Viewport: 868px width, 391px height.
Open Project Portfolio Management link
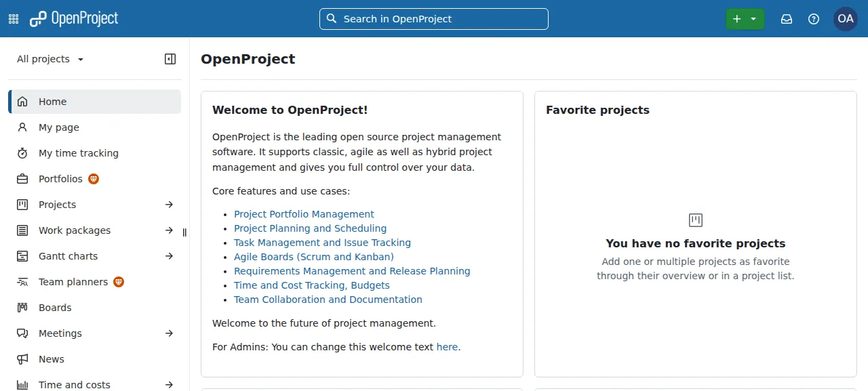(304, 214)
